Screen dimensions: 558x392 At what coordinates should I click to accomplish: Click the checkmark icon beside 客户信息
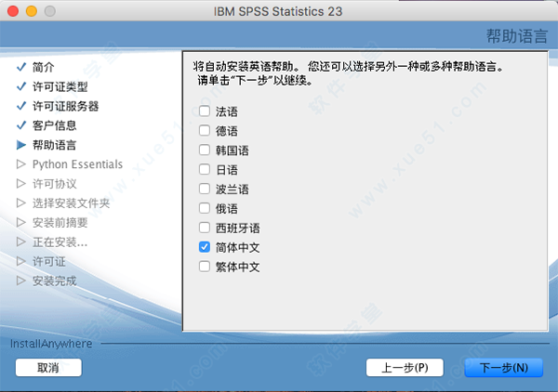pyautogui.click(x=21, y=125)
